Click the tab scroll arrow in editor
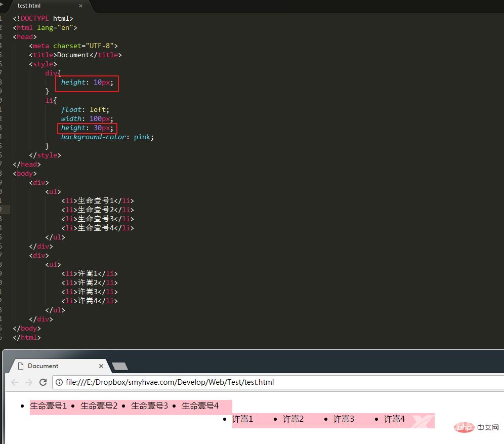Screen dimensions: 504x444 [x=2, y=4]
